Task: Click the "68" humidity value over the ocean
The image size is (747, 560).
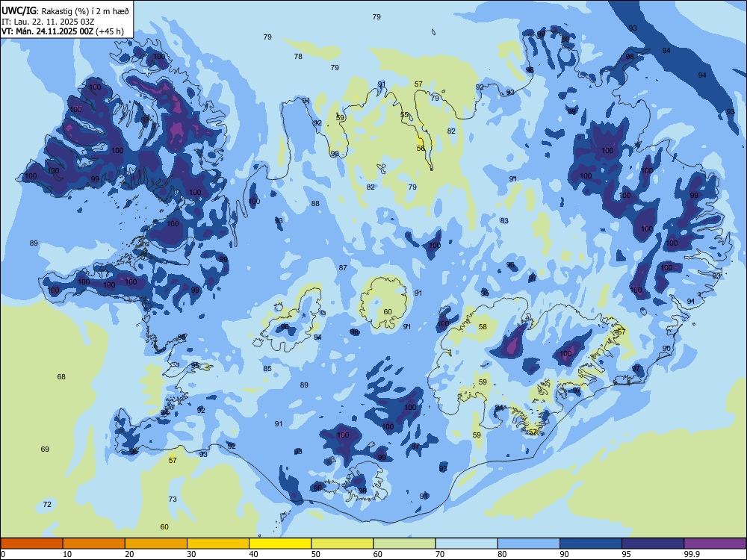Action: pyautogui.click(x=61, y=376)
